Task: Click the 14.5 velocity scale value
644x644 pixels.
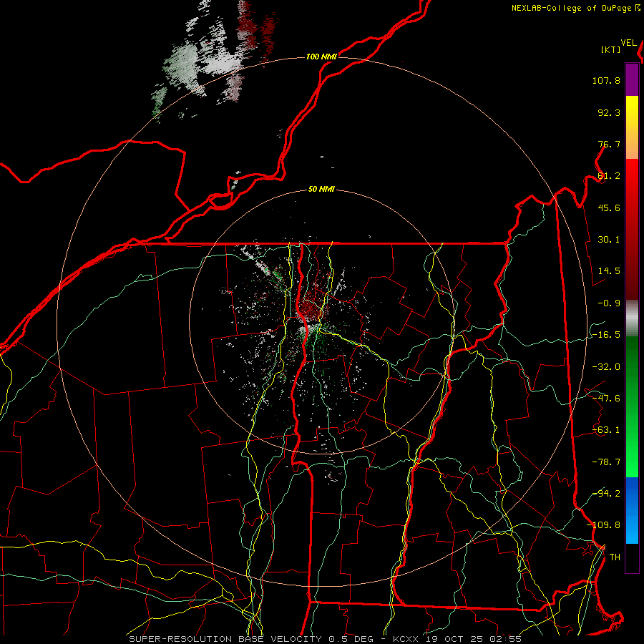Action: tap(609, 271)
